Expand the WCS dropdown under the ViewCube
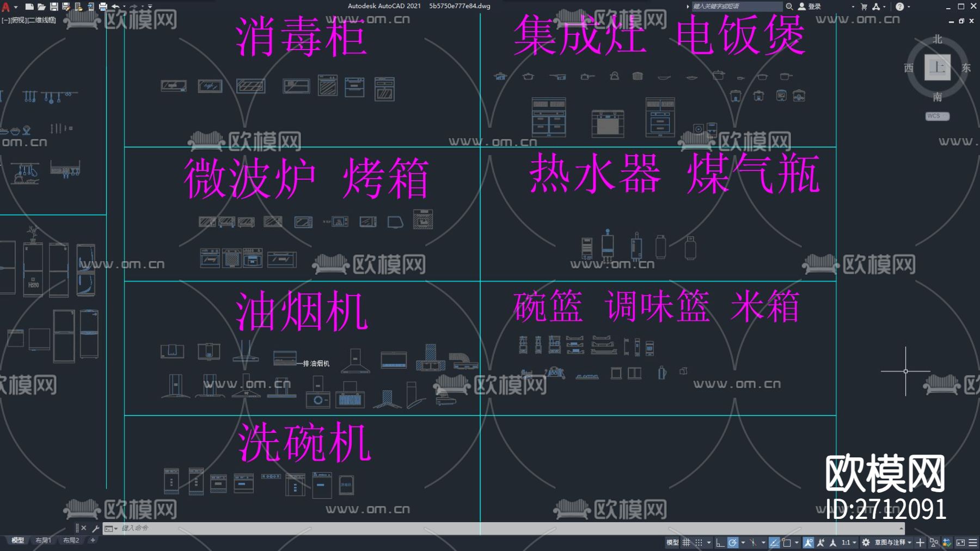Screen dimensions: 980x551 tap(937, 116)
